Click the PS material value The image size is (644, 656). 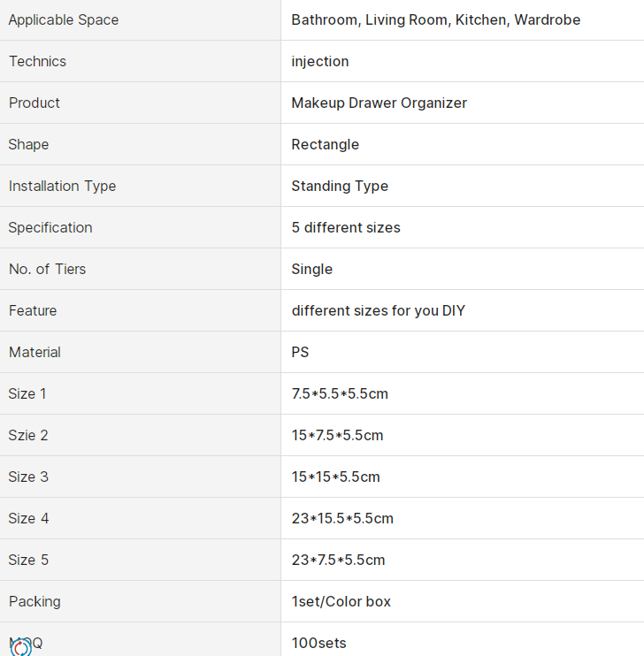pos(300,352)
